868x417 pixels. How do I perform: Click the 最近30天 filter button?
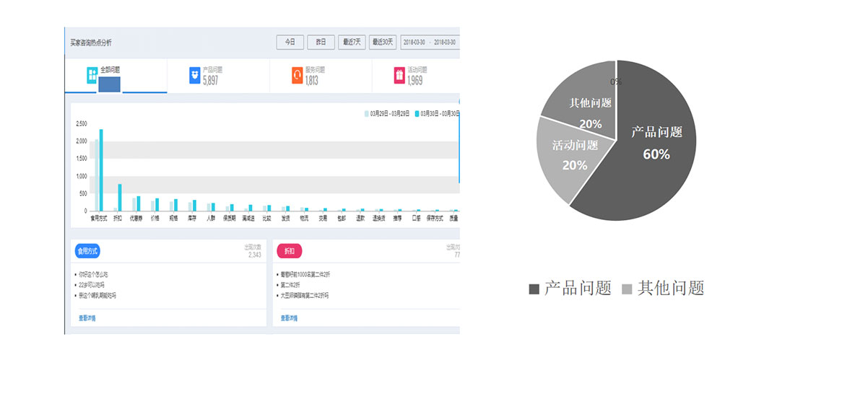coord(383,42)
